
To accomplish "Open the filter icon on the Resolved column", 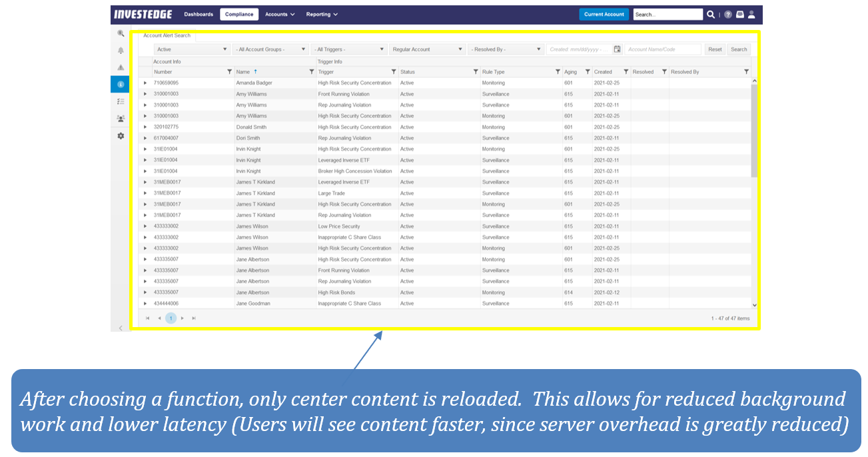I will [x=664, y=72].
